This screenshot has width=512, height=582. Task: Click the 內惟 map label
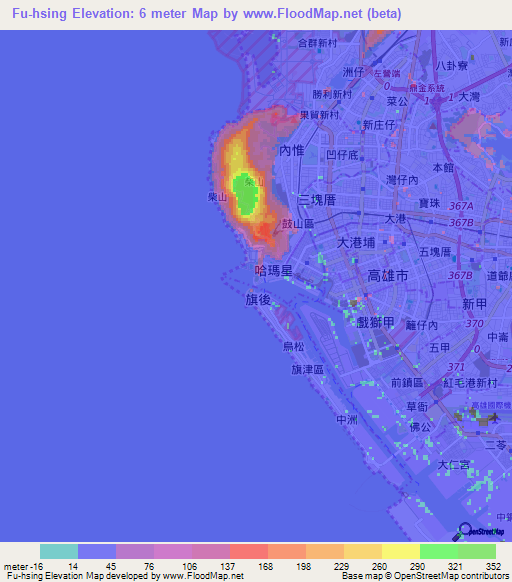click(292, 150)
